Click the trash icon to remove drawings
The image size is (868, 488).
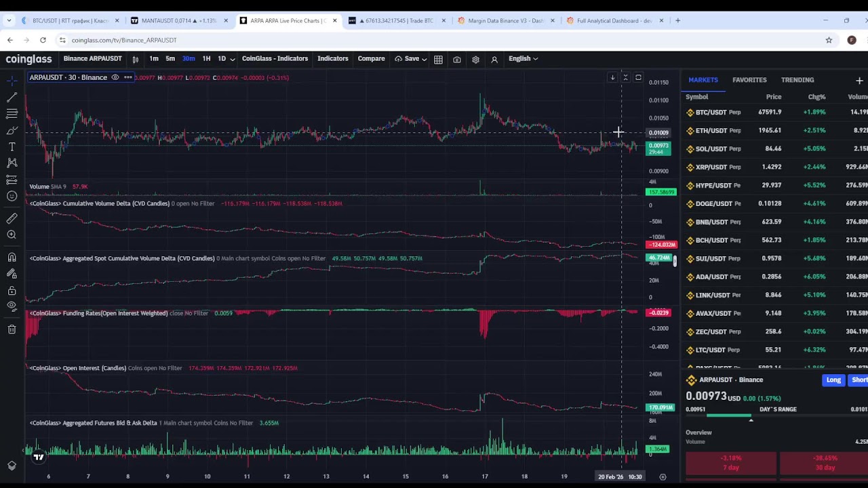12,329
